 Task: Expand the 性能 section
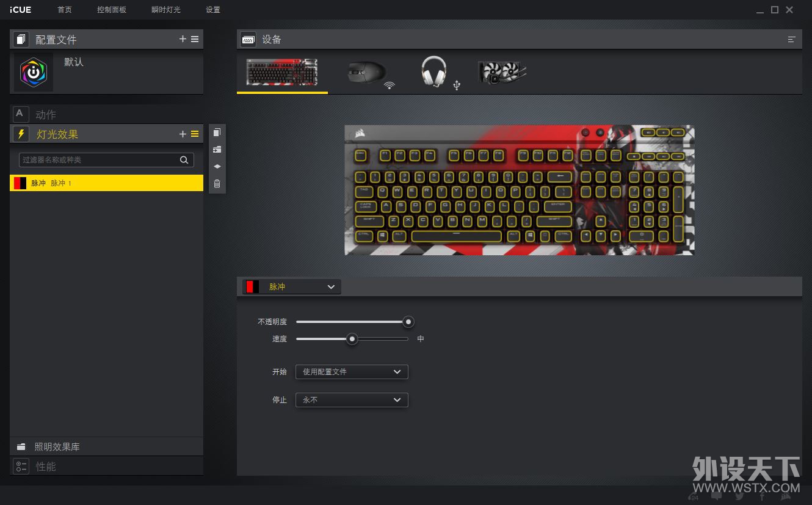[107, 466]
